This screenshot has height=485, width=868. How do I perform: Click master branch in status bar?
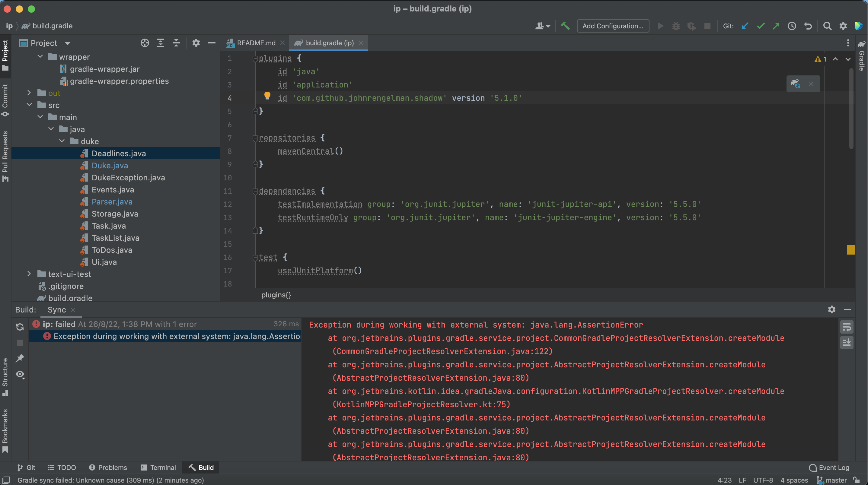tap(831, 480)
